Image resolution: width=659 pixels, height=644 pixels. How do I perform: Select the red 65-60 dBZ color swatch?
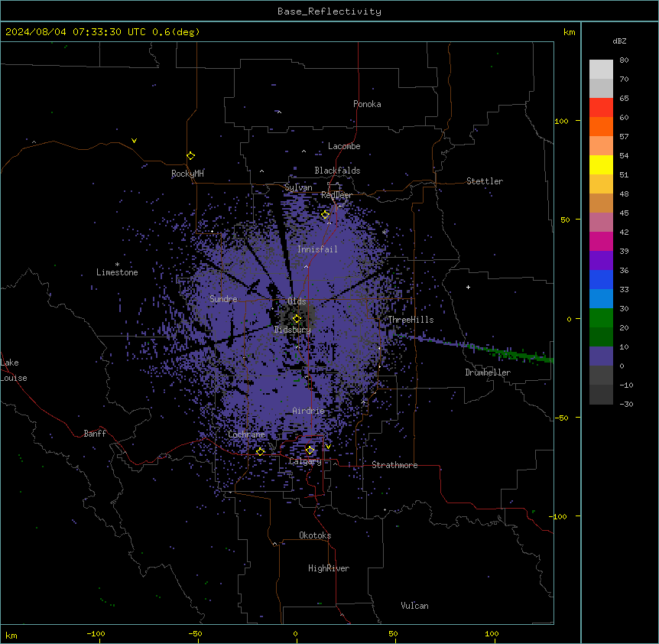tap(601, 108)
